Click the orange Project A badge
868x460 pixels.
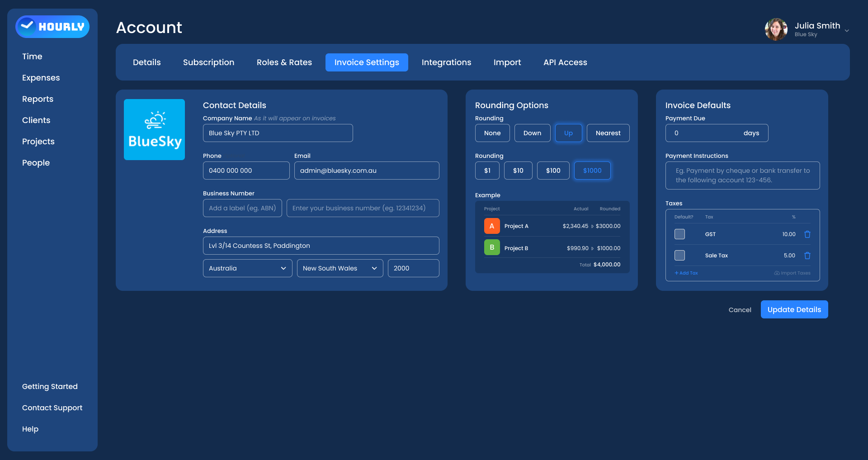[491, 226]
